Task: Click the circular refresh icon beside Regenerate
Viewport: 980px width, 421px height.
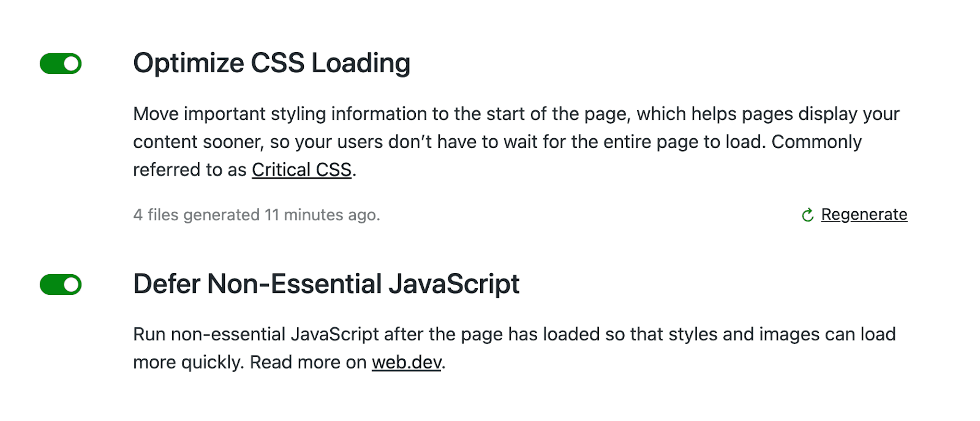Action: tap(808, 215)
